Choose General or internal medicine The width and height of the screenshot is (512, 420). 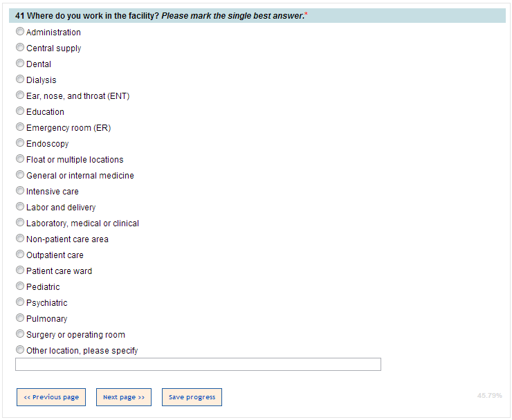pos(20,175)
